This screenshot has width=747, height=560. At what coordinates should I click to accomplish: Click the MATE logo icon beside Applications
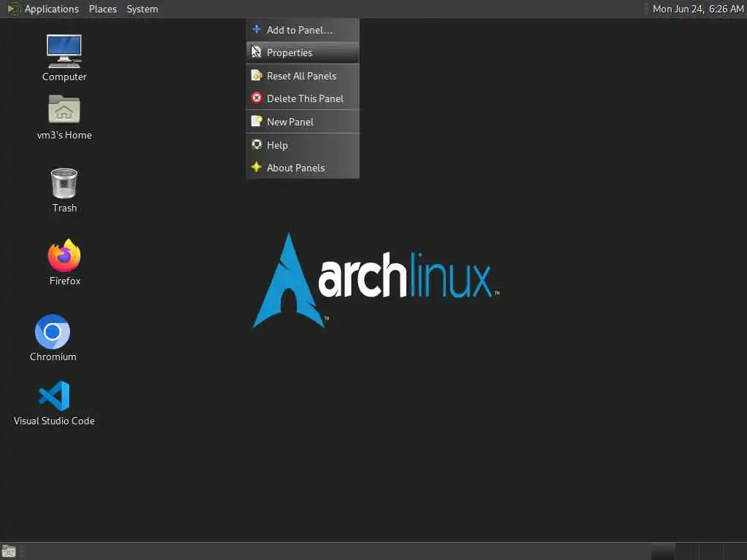coord(13,9)
